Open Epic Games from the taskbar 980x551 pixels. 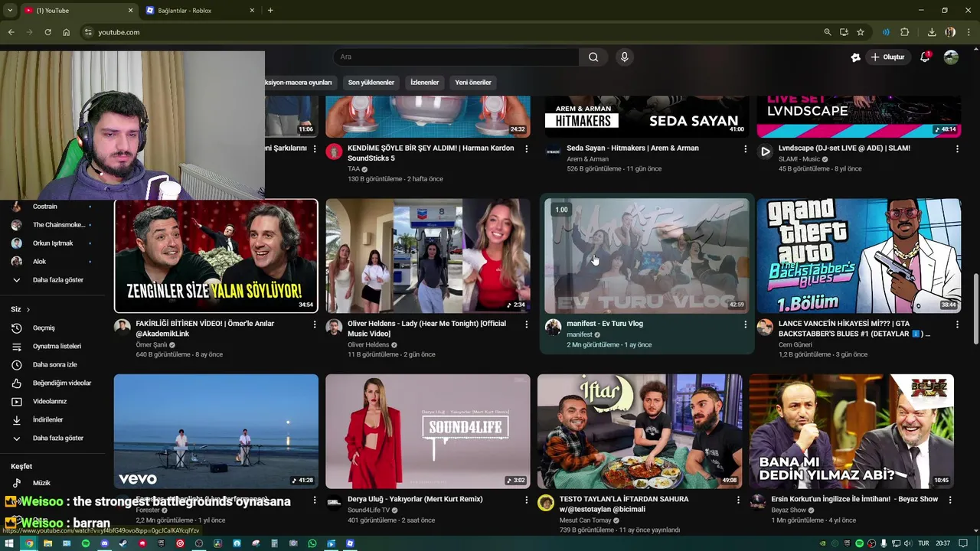tap(161, 543)
